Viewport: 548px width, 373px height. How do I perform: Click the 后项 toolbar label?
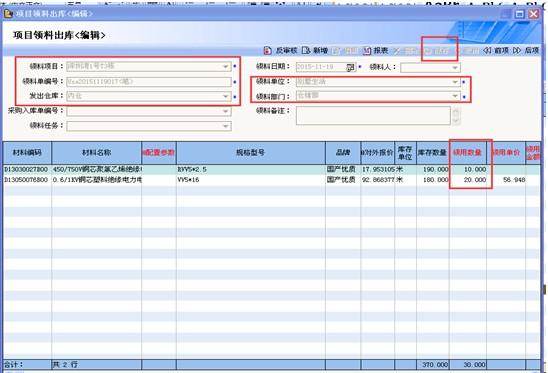[x=532, y=51]
